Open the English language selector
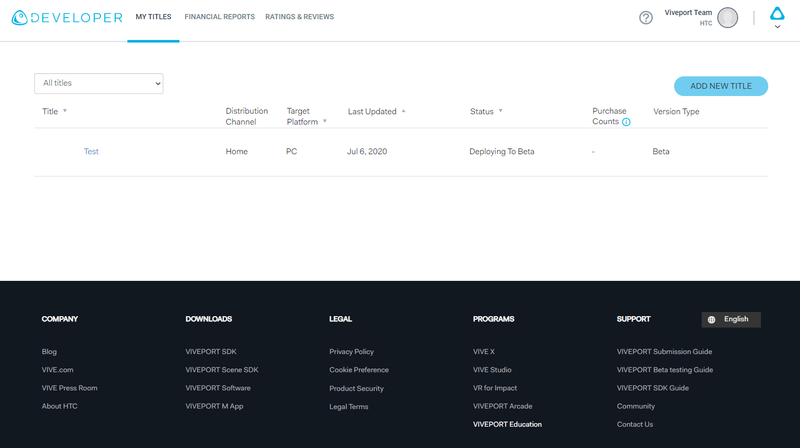This screenshot has width=800, height=448. coord(731,319)
